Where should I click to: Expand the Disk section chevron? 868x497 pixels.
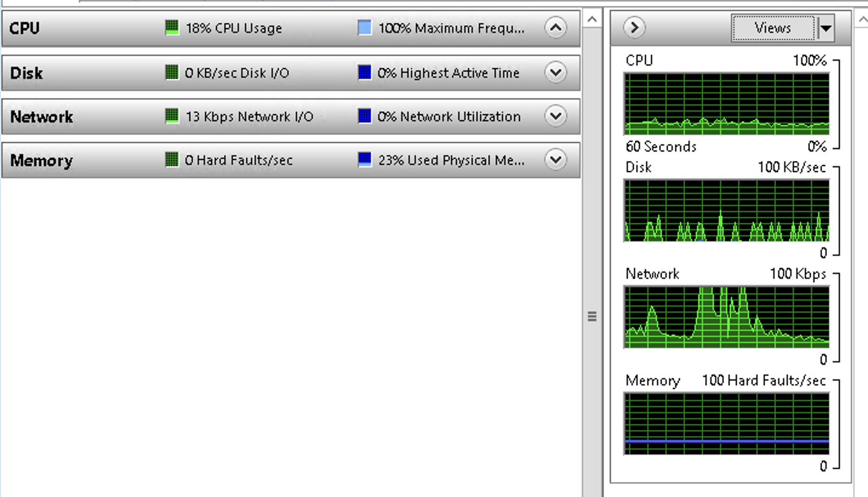click(x=555, y=73)
